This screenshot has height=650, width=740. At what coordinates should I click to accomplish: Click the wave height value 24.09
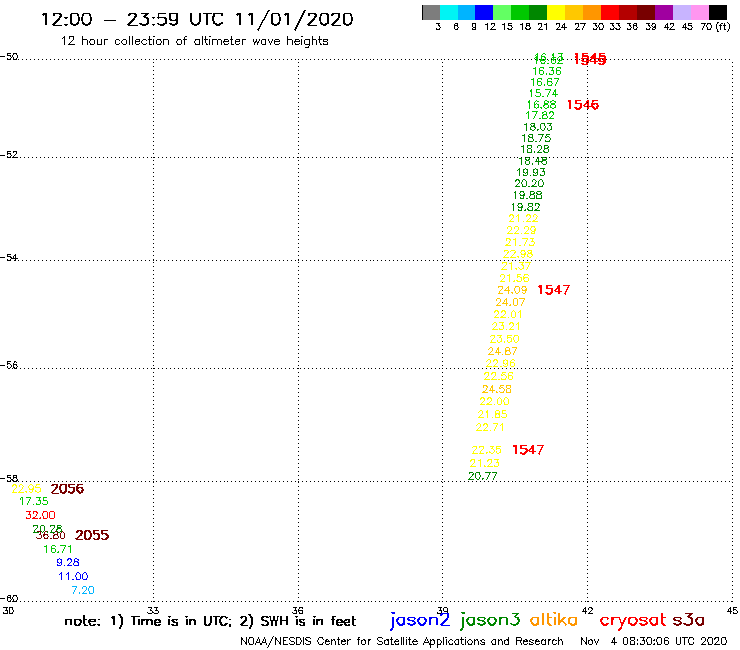(x=512, y=290)
